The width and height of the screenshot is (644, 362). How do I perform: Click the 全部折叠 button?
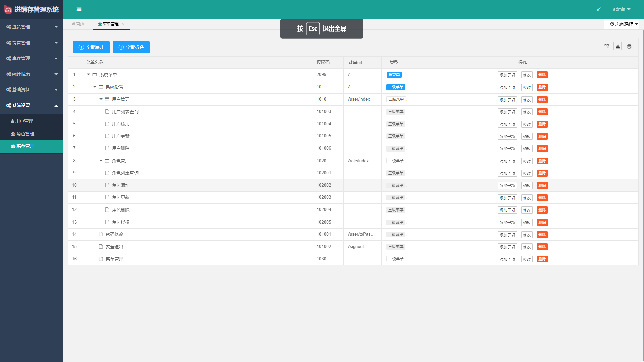[131, 47]
